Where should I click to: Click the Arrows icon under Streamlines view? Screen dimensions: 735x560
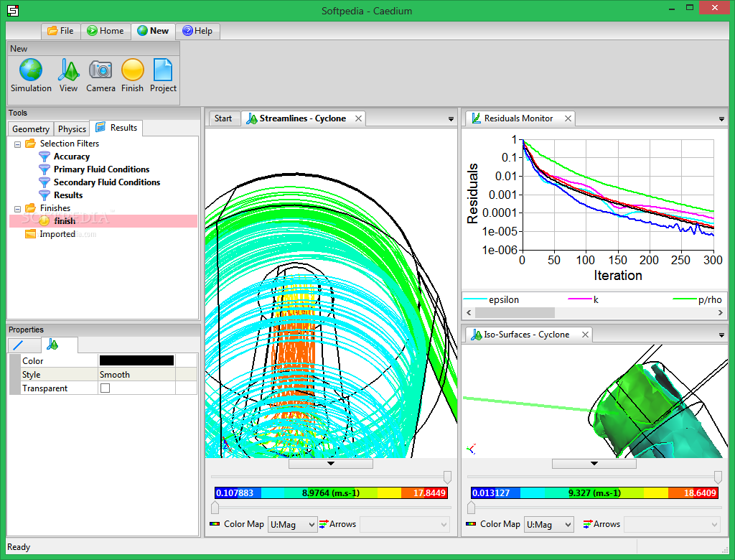pos(324,524)
